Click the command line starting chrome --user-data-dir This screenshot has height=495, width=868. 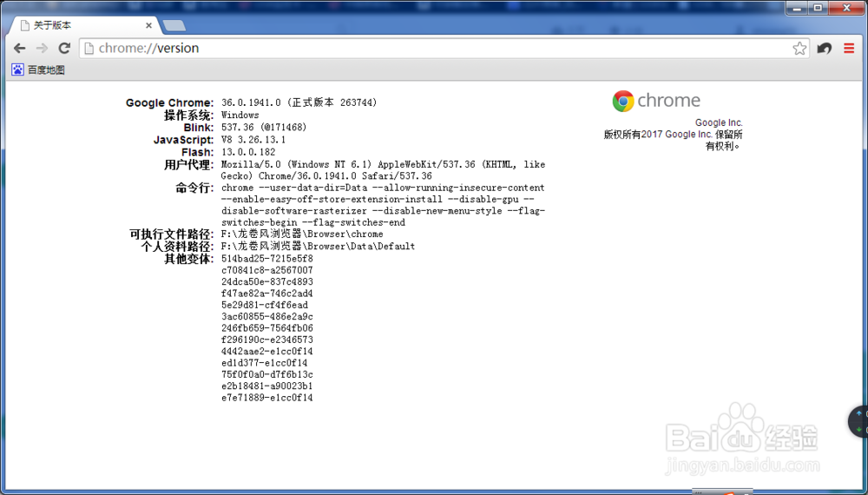click(x=383, y=205)
